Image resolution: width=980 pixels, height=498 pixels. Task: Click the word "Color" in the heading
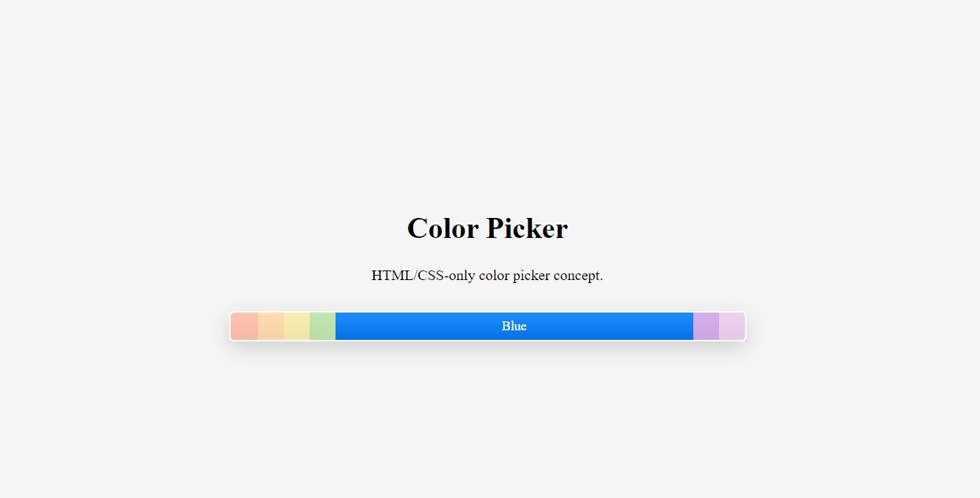(443, 228)
